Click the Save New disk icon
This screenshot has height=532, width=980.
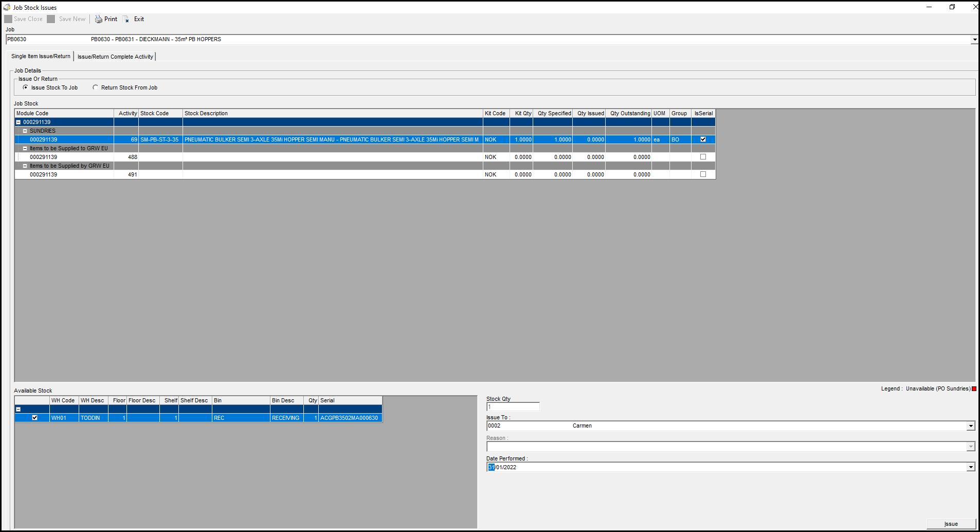click(x=51, y=19)
